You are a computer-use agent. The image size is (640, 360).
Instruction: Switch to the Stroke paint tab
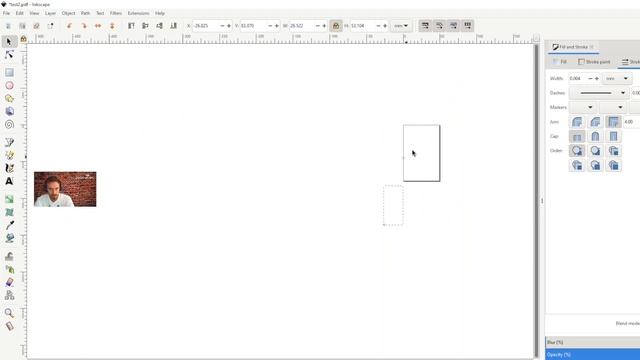pyautogui.click(x=594, y=62)
